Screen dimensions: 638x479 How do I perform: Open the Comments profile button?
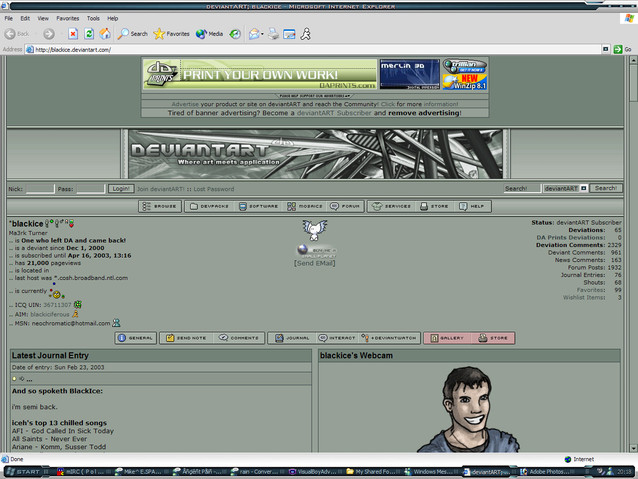pyautogui.click(x=239, y=338)
